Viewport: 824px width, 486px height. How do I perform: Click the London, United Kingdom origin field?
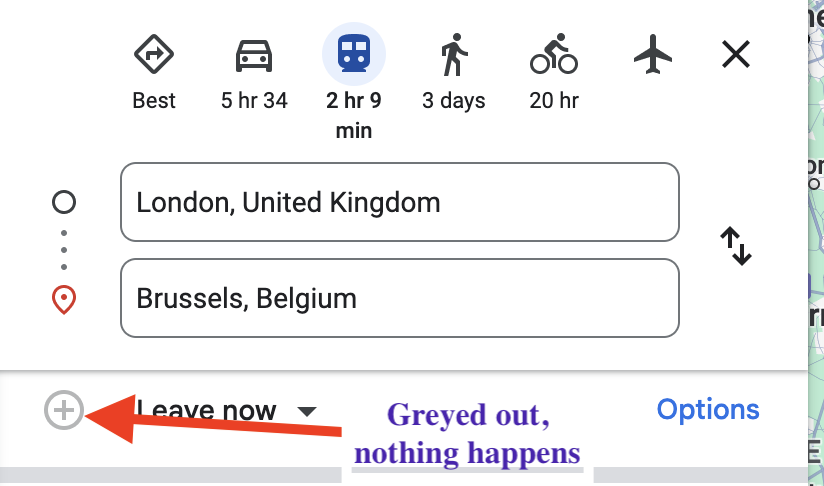[x=400, y=203]
